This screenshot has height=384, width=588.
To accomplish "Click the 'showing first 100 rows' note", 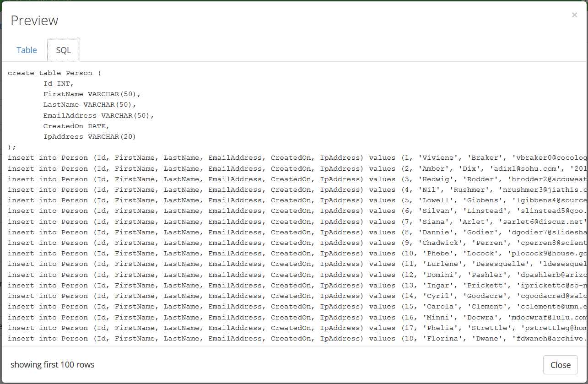I will tap(52, 365).
